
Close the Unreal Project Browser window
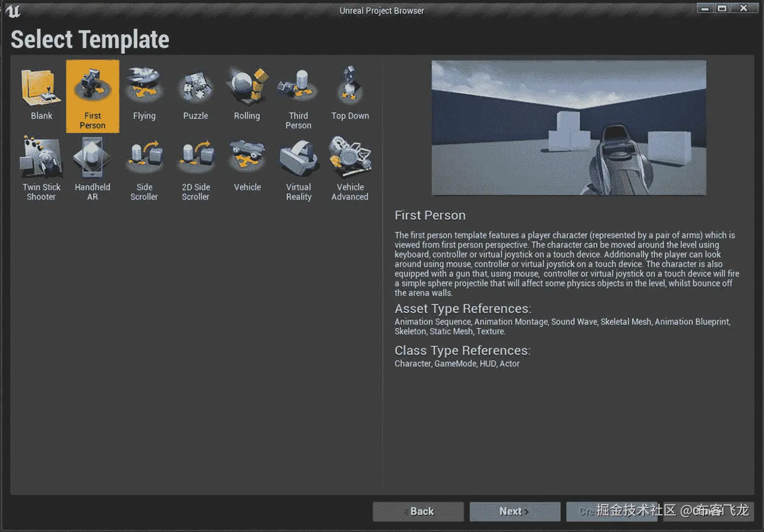(744, 8)
